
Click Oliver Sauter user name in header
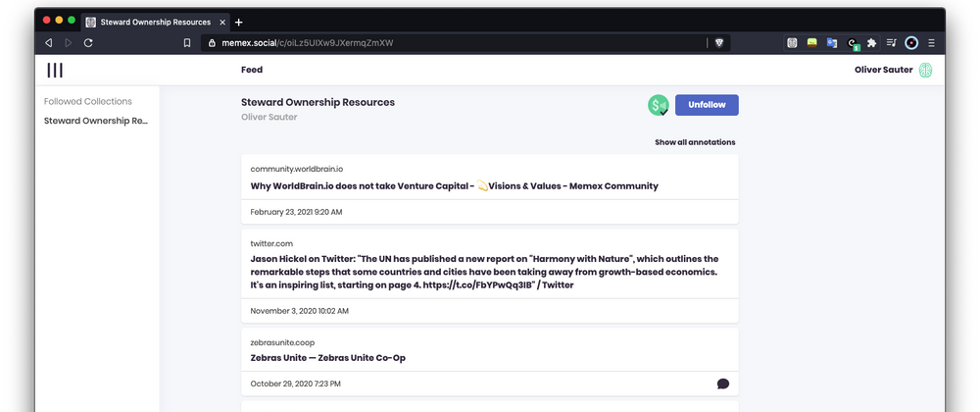pyautogui.click(x=884, y=70)
